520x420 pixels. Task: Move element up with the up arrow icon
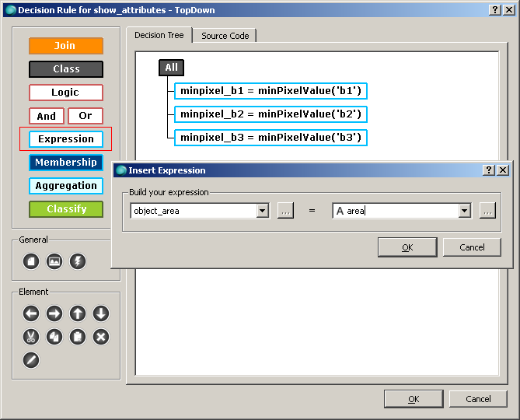[x=78, y=313]
